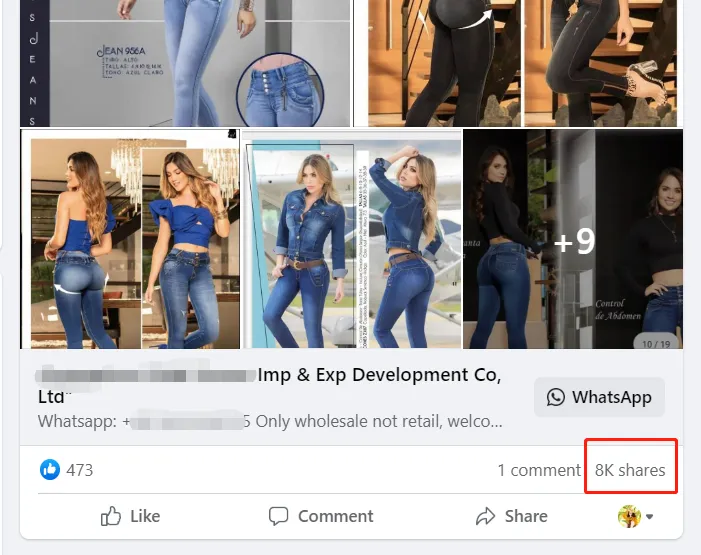Select the Comment action text
This screenshot has width=701, height=555.
(335, 516)
